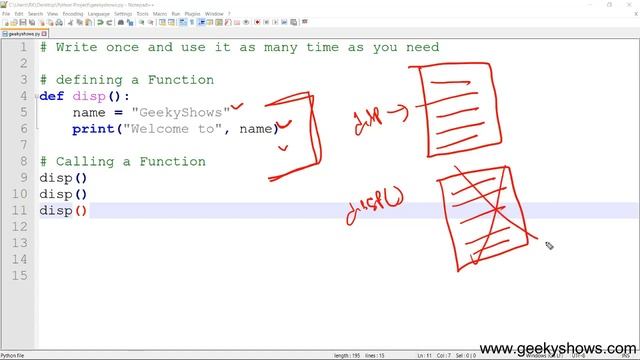This screenshot has width=640, height=360.
Task: Click the Playback macro icon
Action: point(275,22)
